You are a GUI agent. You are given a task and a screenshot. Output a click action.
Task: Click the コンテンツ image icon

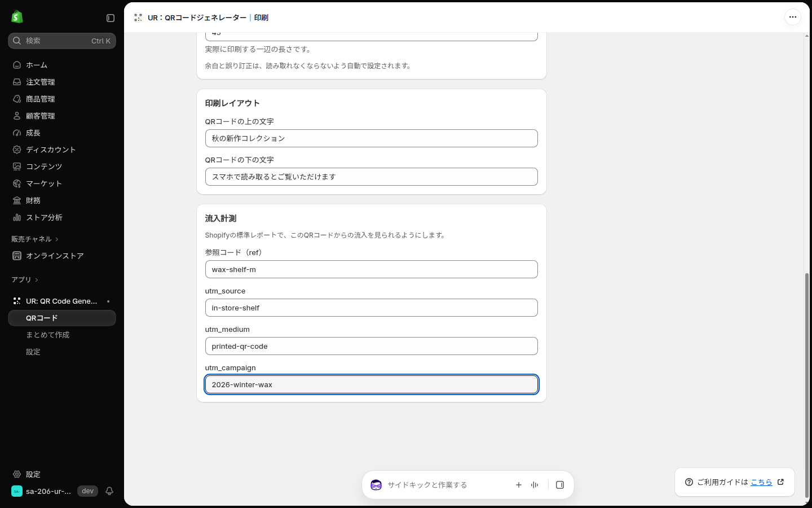pos(17,167)
